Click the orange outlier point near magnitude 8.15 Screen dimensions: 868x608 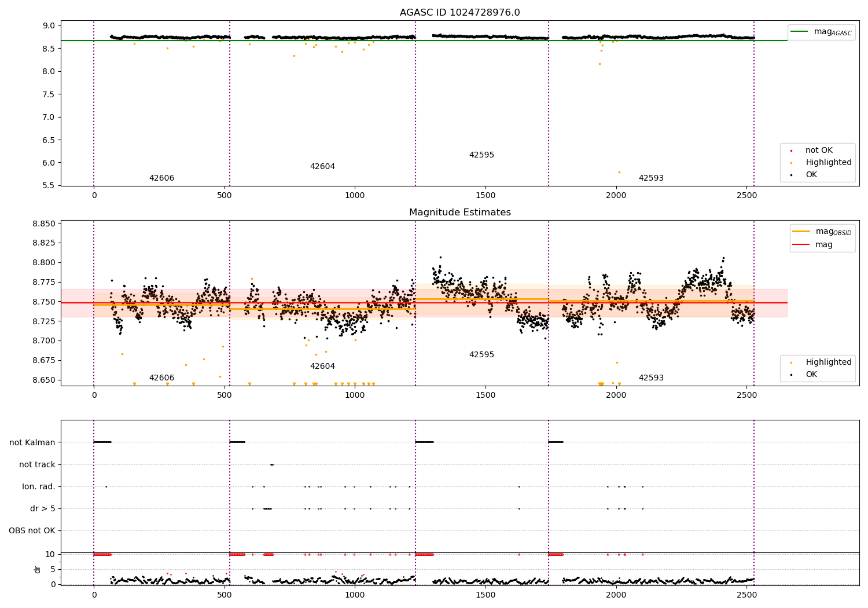[599, 64]
